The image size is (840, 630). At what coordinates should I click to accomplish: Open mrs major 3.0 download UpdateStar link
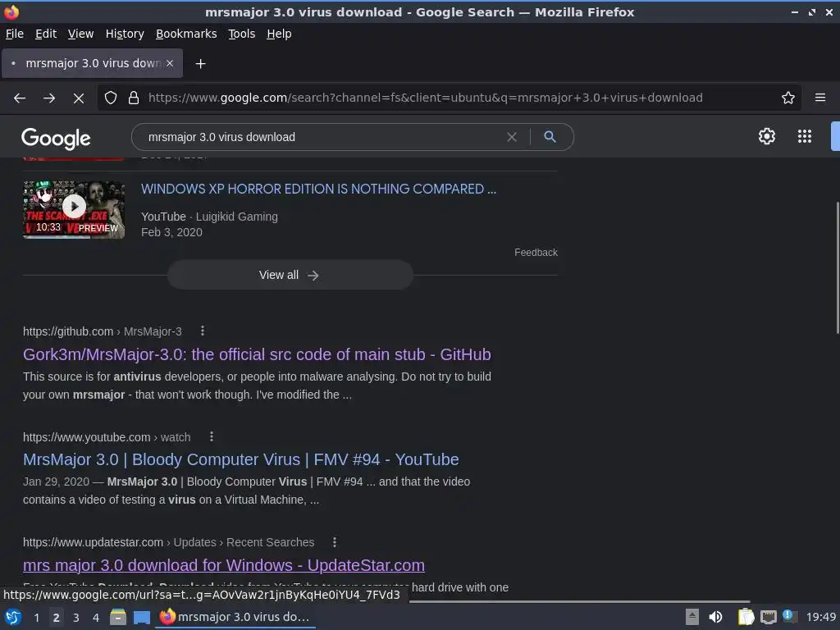(224, 565)
